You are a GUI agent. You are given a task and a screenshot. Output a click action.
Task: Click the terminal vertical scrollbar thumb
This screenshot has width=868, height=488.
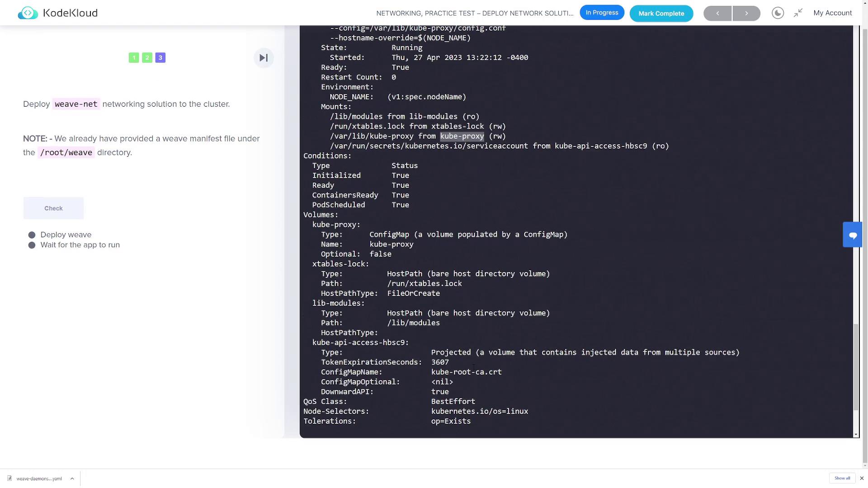[855, 367]
